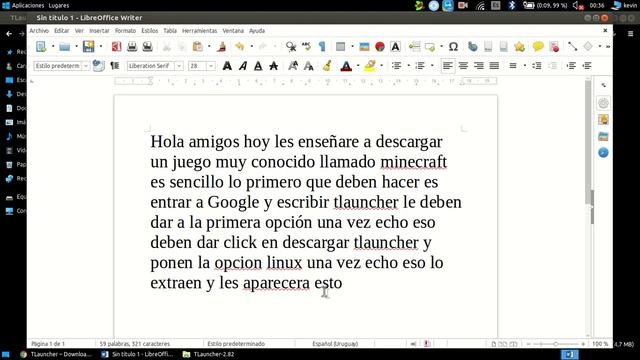Viewport: 640px width, 360px height.
Task: Toggle Strikethrough formatting
Action: 273,66
